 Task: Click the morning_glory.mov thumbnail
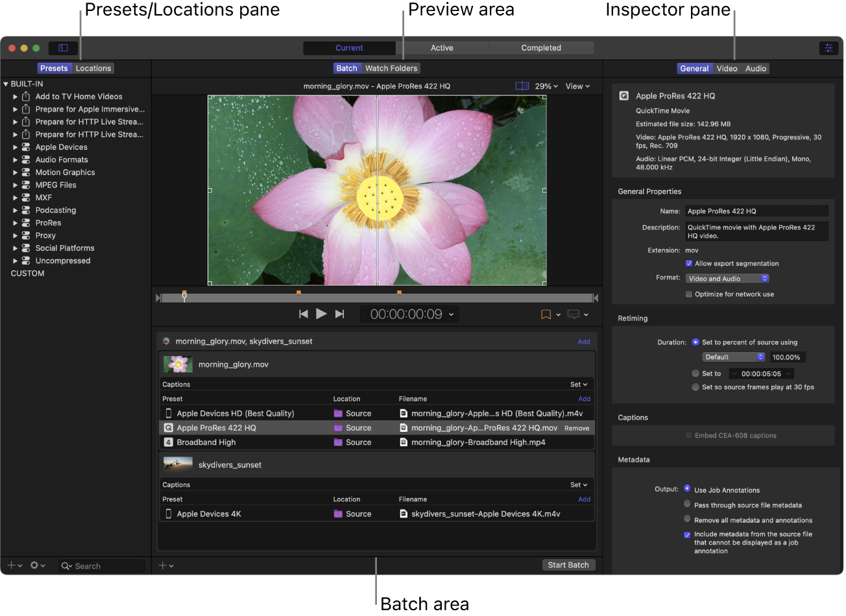tap(178, 364)
